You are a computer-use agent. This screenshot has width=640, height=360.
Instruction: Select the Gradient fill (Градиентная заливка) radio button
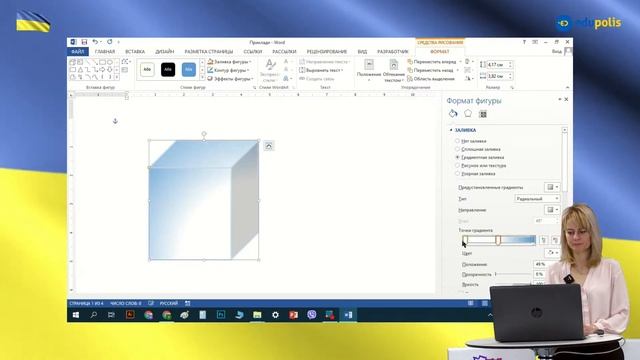(x=458, y=157)
